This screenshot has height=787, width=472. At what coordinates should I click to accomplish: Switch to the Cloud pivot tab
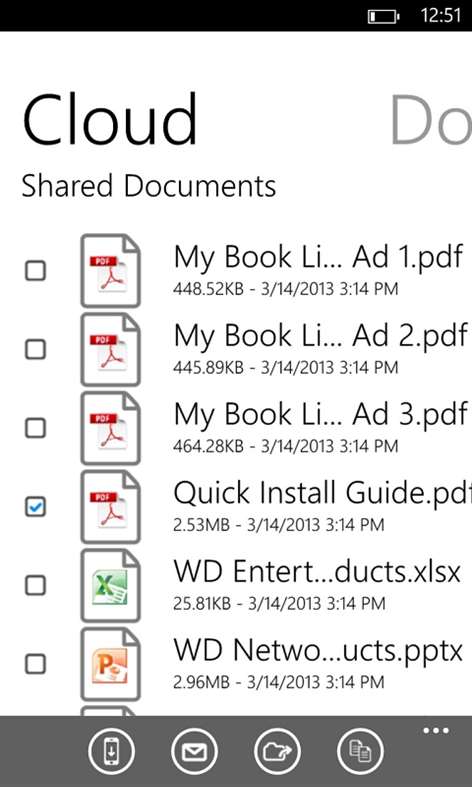[x=110, y=119]
